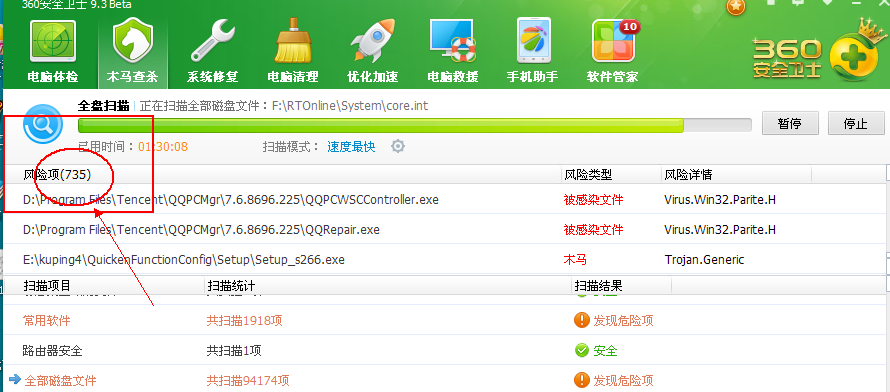Screen dimensions: 890x392
Task: Open the 电脑体检 radar icon
Action: point(53,42)
